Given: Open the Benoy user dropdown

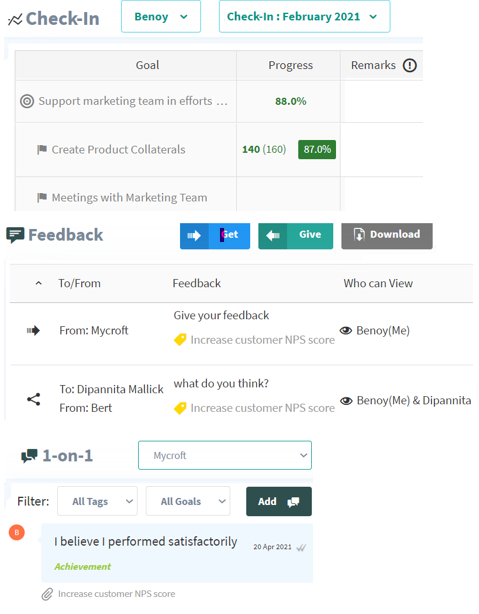Looking at the screenshot, I should [x=161, y=16].
